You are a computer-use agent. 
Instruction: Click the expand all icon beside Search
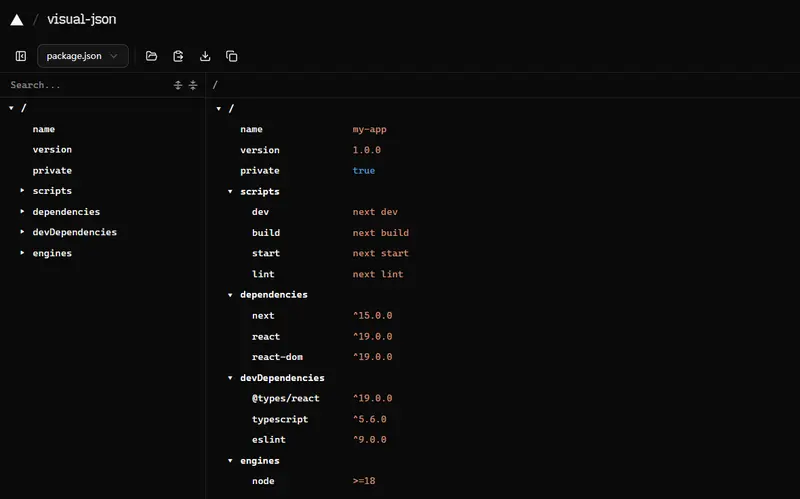pos(178,85)
